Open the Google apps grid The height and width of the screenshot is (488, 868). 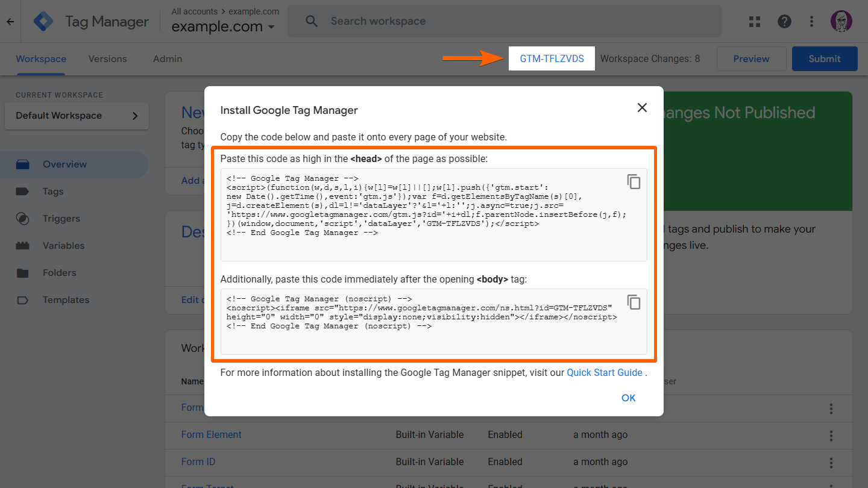(x=755, y=22)
